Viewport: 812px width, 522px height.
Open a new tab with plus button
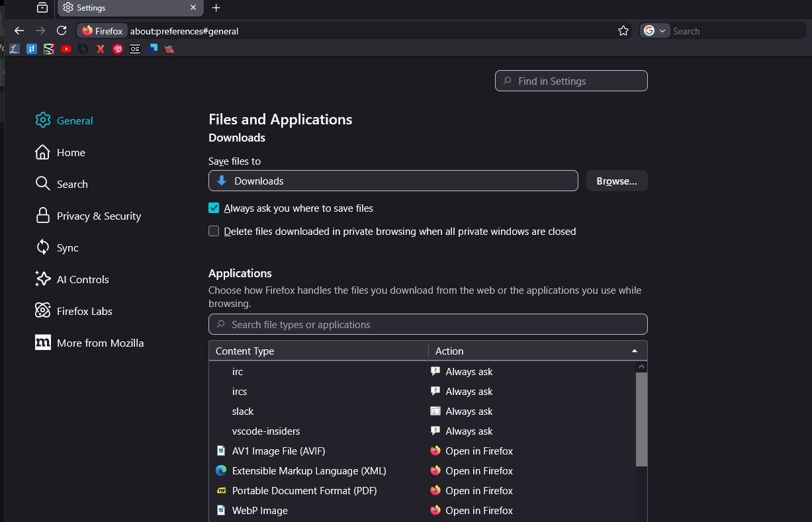click(x=216, y=8)
